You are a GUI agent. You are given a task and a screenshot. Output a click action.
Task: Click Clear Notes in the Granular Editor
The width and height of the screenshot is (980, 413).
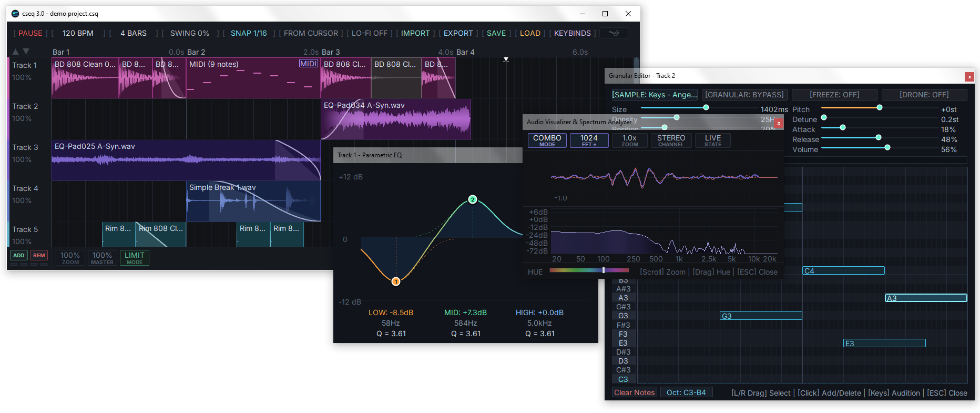pos(635,392)
